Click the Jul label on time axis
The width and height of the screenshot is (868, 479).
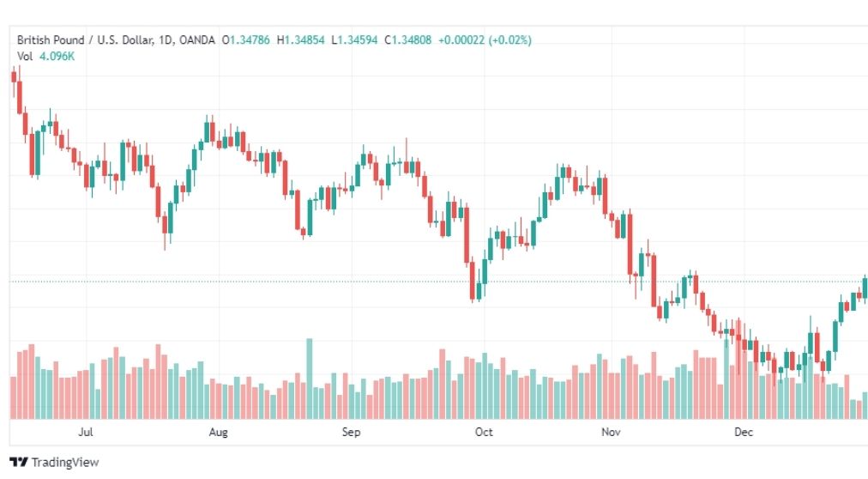tap(85, 432)
